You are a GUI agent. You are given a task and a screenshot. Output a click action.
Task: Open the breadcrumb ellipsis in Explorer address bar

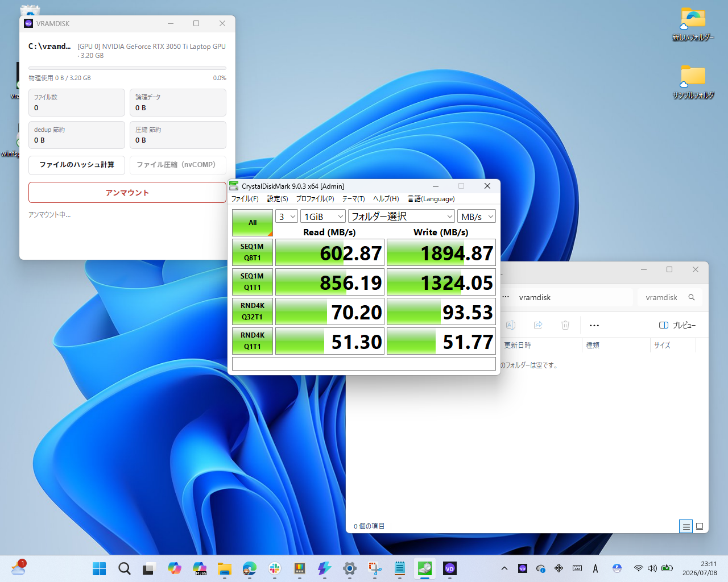506,297
